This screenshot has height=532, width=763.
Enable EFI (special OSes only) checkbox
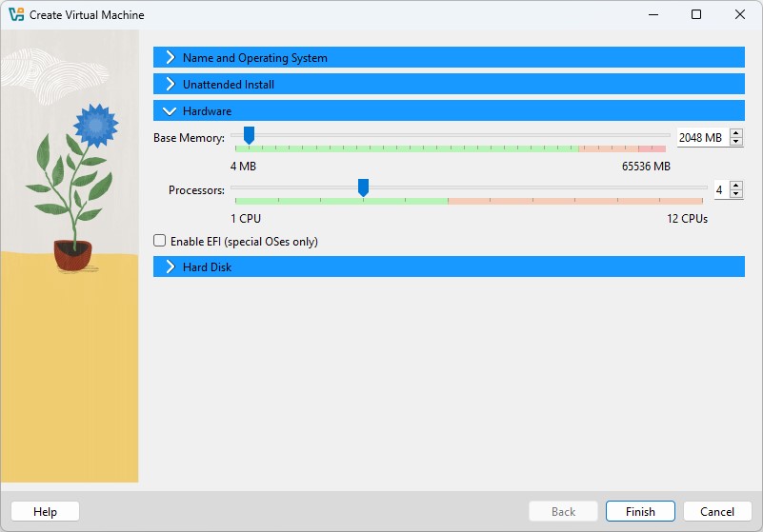tap(160, 241)
